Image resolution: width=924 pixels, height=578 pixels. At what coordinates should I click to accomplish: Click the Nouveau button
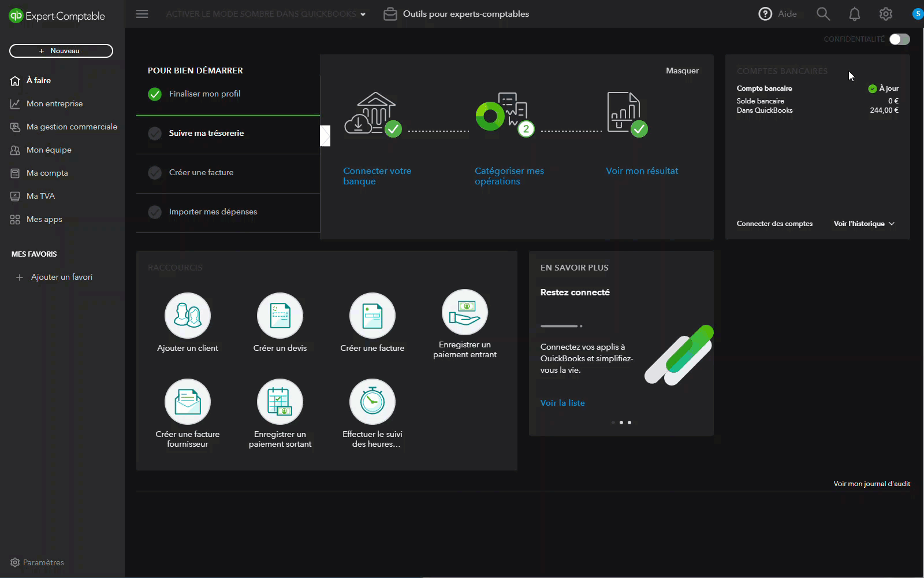pos(61,51)
